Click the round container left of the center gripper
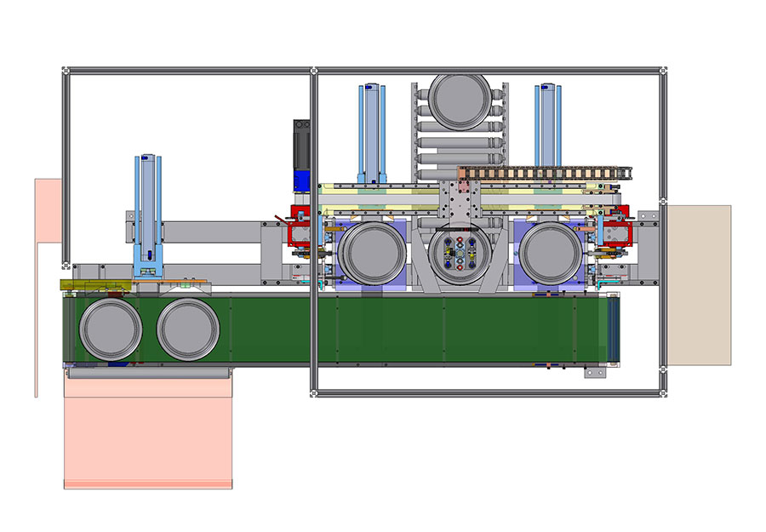Screen dimensions: 766x532 click(372, 254)
